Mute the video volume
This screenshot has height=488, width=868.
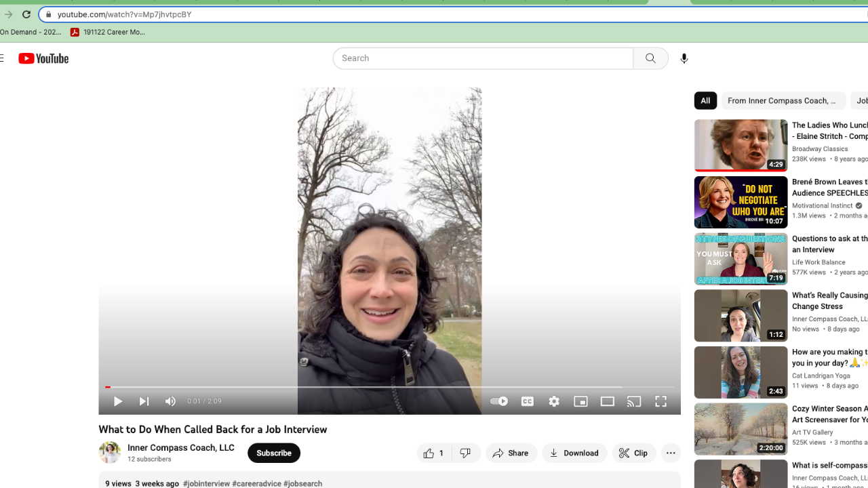(x=170, y=401)
